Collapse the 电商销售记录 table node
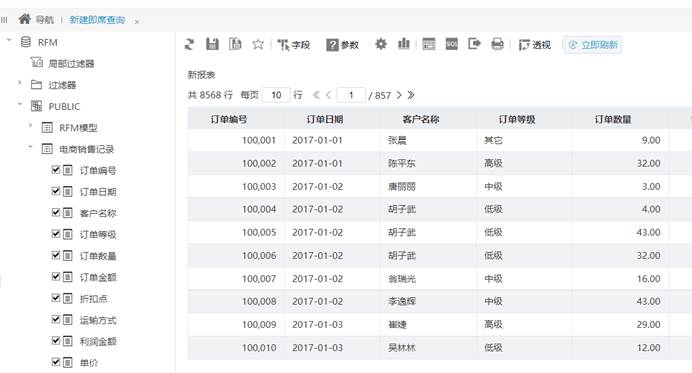The image size is (692, 373). click(x=30, y=147)
